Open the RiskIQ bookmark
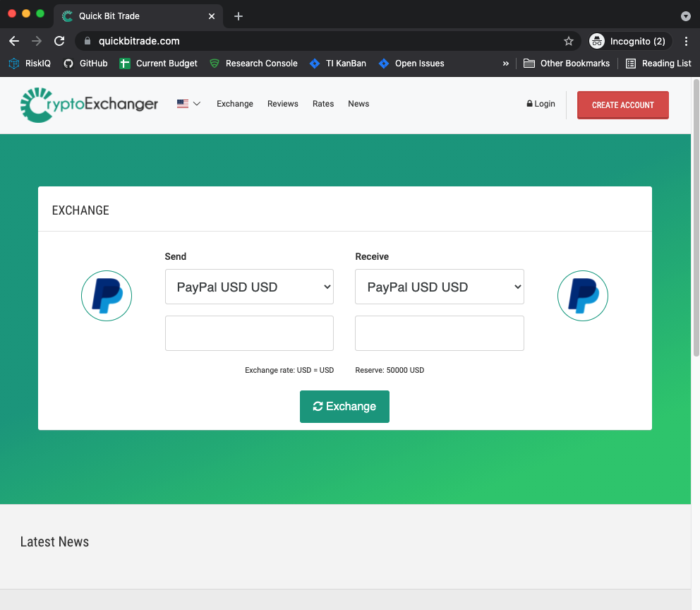This screenshot has width=700, height=610. point(30,64)
